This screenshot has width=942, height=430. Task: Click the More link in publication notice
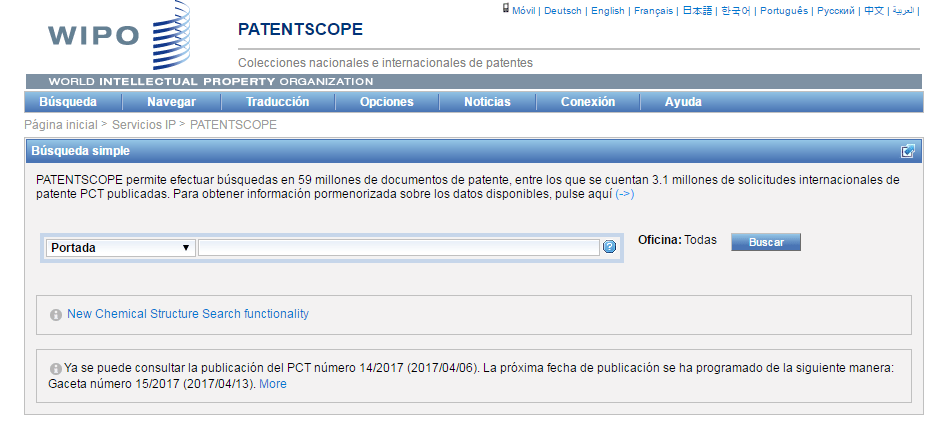[x=273, y=384]
